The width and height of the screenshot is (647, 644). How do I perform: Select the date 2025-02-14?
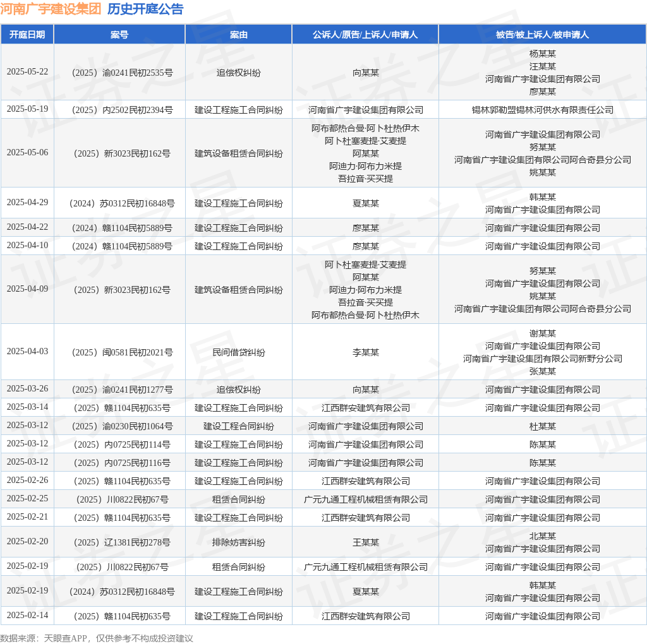[27, 615]
